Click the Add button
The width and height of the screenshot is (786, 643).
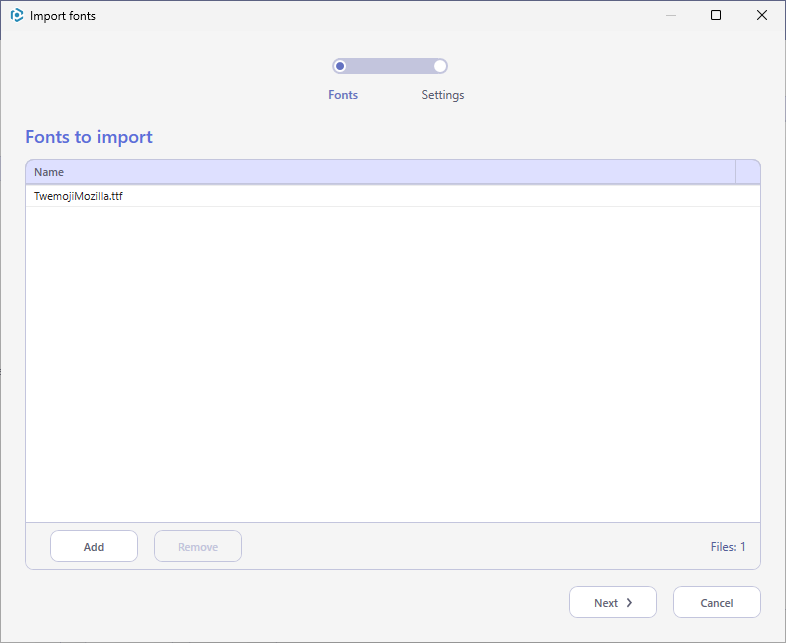click(x=94, y=546)
